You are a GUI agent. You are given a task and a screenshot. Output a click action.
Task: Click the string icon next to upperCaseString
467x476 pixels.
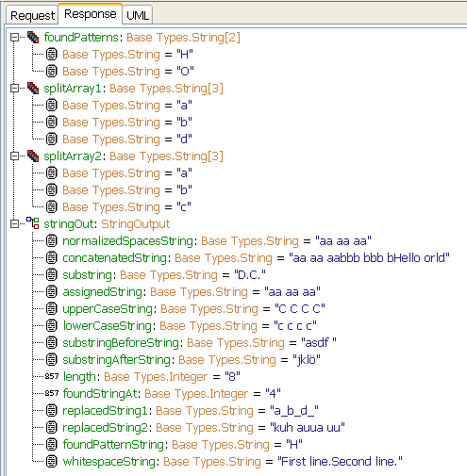pos(52,309)
